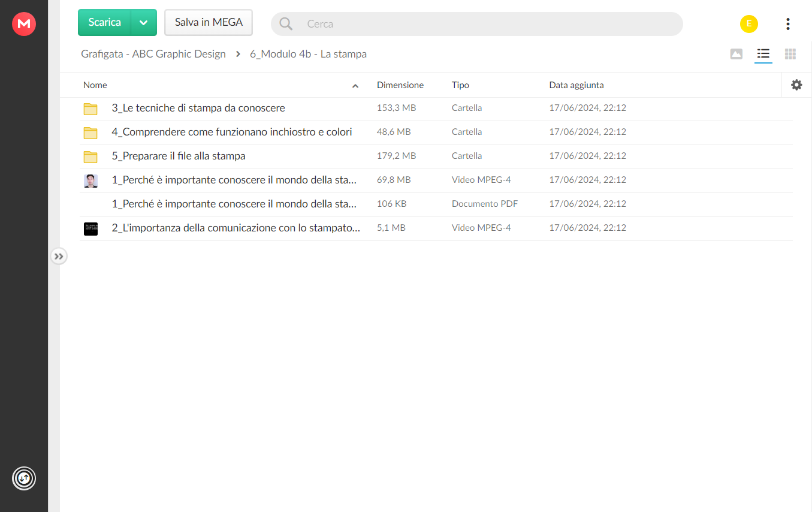Toggle Nome column sort arrow
The image size is (812, 512).
[355, 86]
